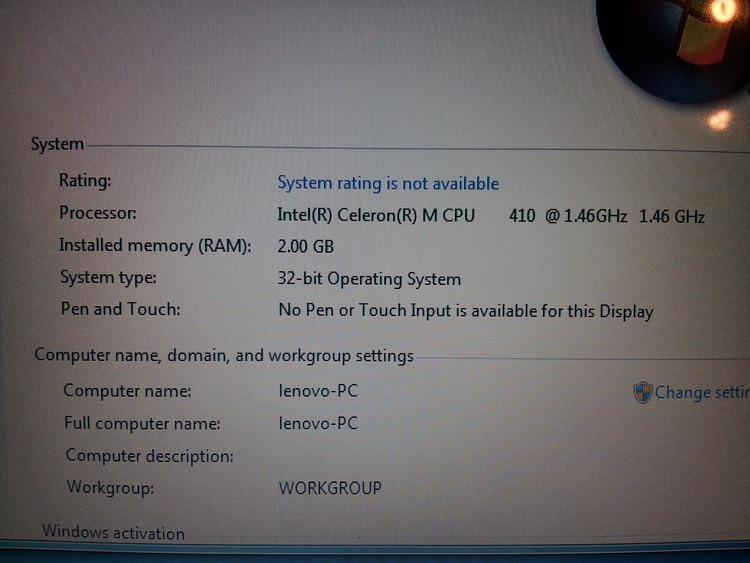
Task: Click the 'Rating:' label
Action: [x=85, y=181]
